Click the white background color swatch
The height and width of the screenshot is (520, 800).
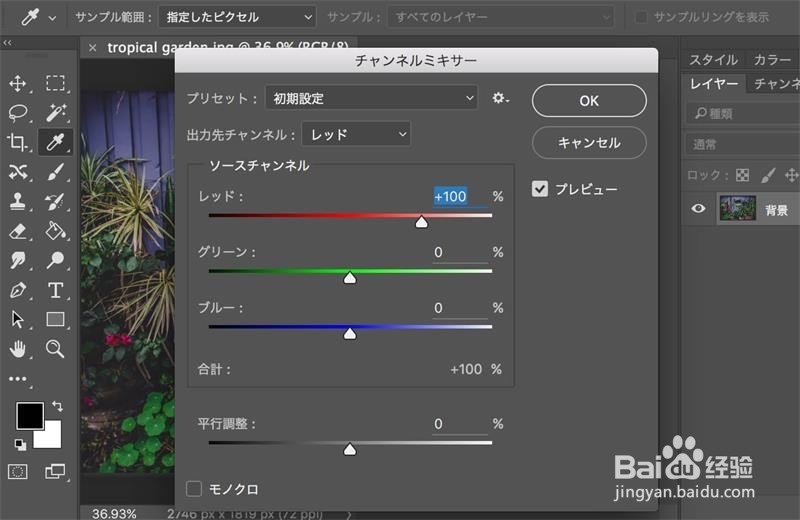point(53,439)
